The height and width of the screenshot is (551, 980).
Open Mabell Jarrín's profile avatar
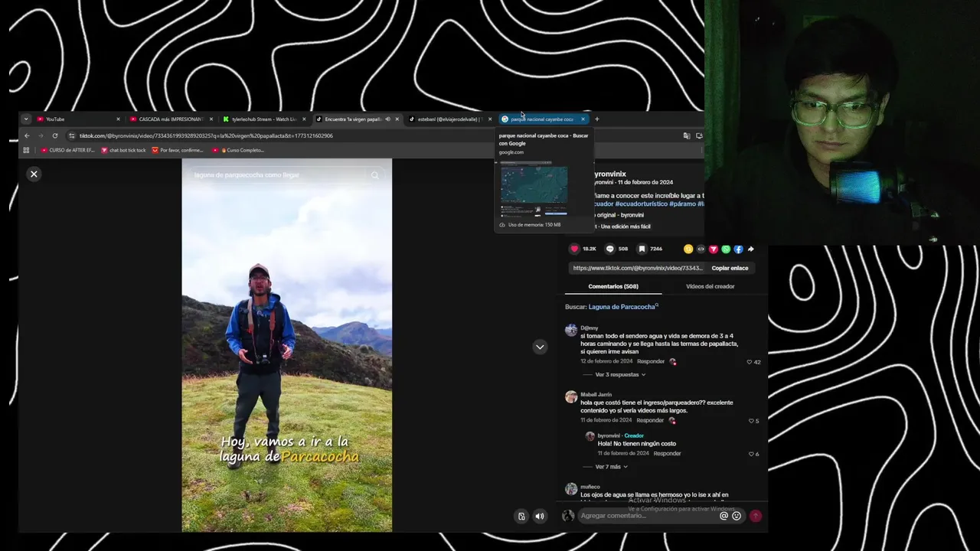[x=571, y=397]
